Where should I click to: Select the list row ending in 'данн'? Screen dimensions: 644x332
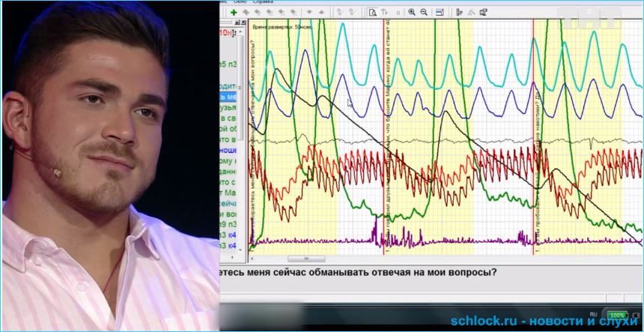[x=228, y=172]
